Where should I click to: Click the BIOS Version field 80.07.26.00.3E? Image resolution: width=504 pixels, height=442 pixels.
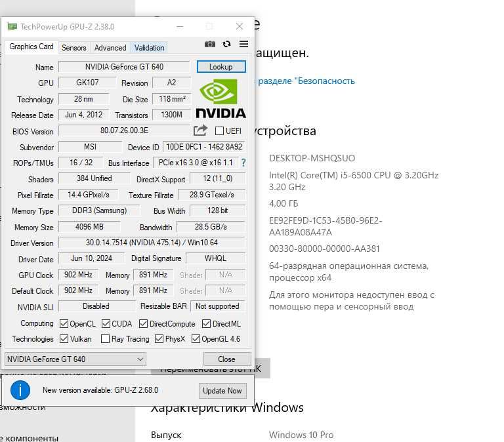pyautogui.click(x=124, y=131)
